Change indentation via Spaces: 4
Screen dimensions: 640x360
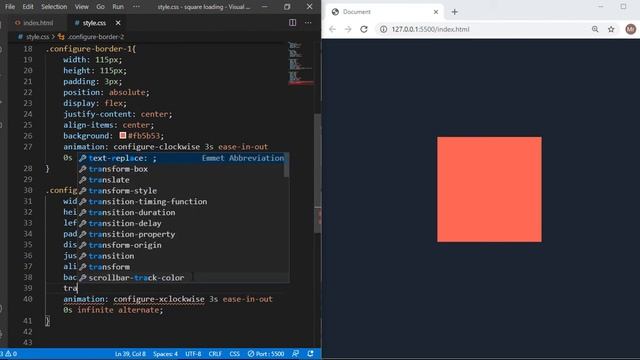click(x=165, y=354)
